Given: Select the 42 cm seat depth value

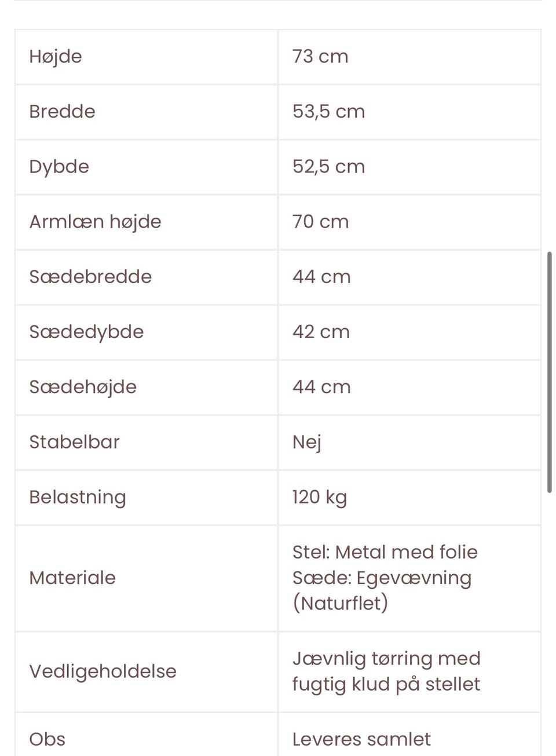Looking at the screenshot, I should (321, 332).
